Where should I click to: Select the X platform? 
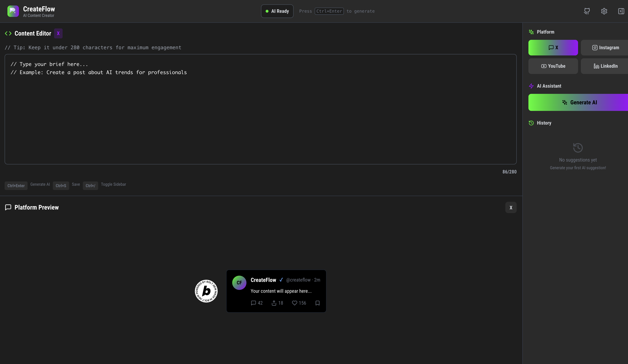553,48
